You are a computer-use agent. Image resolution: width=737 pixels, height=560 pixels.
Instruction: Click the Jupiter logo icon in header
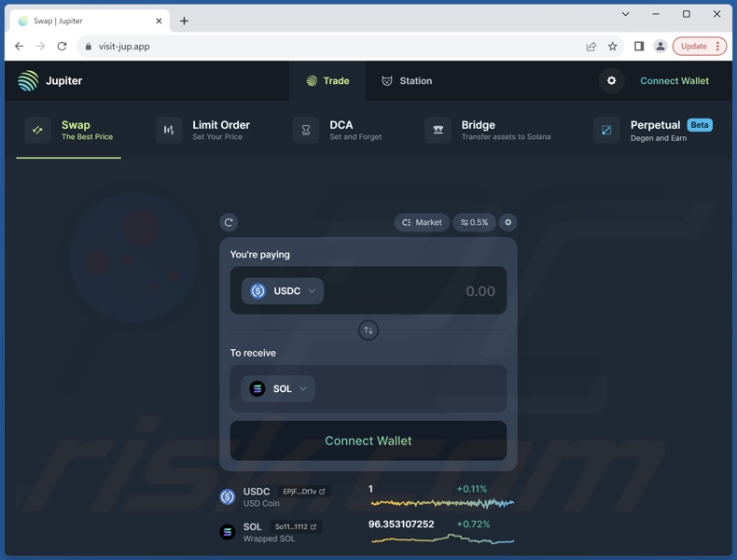28,80
